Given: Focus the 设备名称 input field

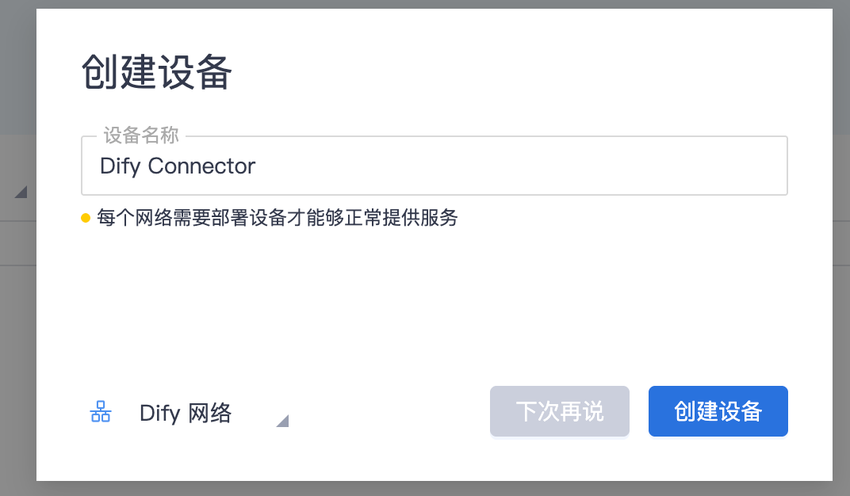Looking at the screenshot, I should tap(434, 166).
